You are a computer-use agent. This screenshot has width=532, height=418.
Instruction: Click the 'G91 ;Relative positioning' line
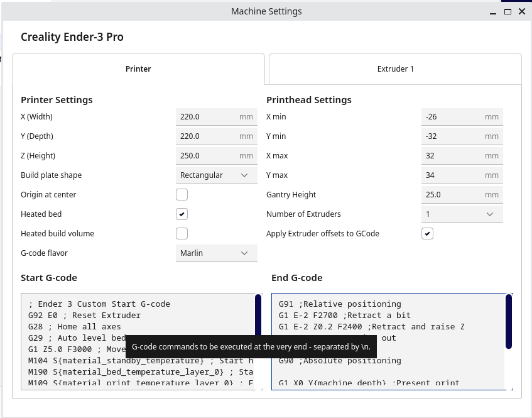(x=340, y=304)
